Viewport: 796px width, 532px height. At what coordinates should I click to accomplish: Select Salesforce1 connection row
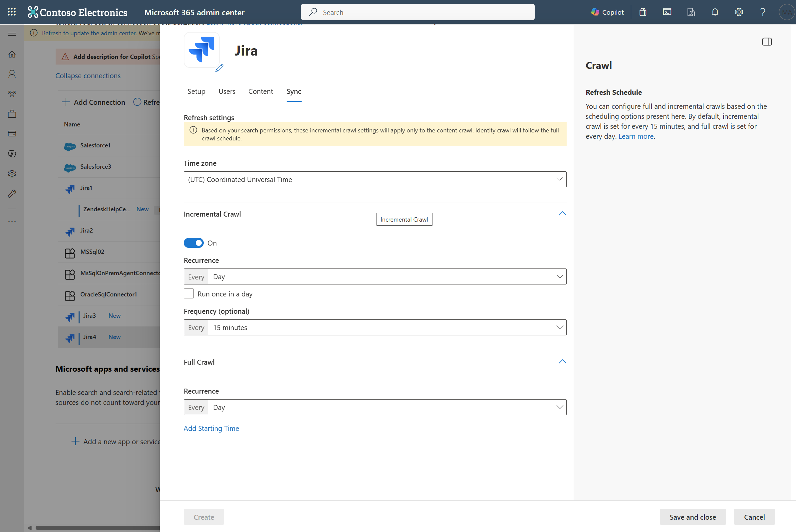click(x=109, y=145)
